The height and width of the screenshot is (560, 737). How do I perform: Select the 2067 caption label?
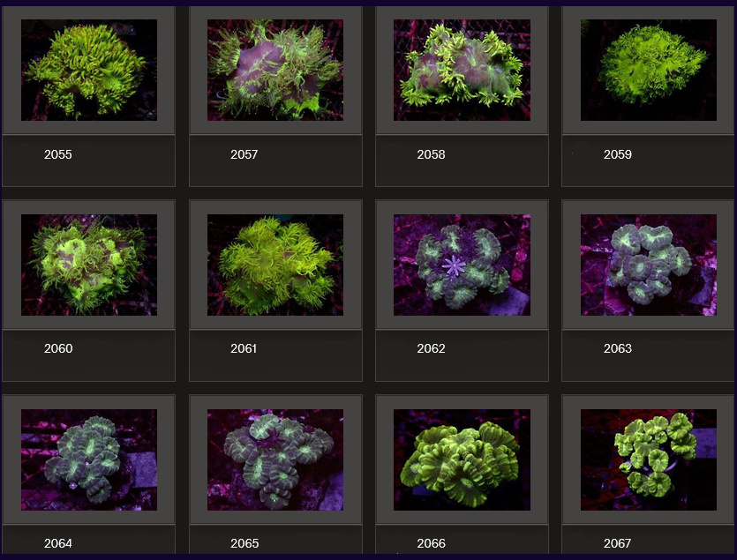click(617, 543)
